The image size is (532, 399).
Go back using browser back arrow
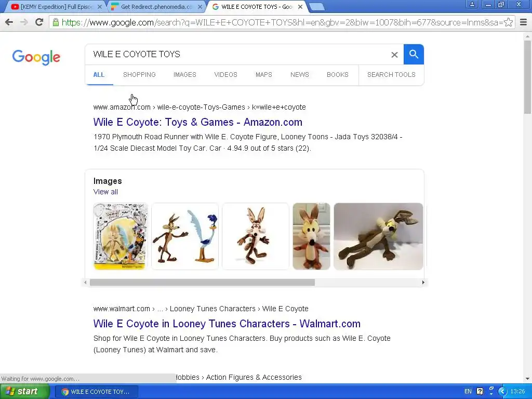[9, 22]
